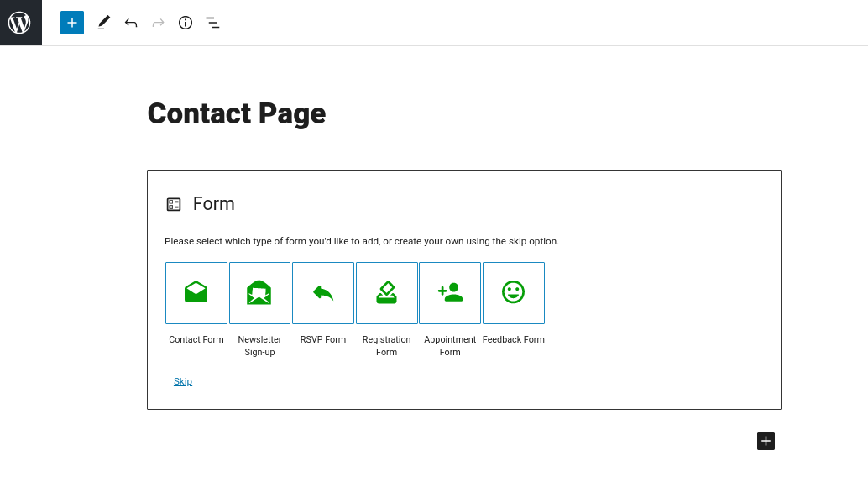Undo the last change

coord(131,23)
